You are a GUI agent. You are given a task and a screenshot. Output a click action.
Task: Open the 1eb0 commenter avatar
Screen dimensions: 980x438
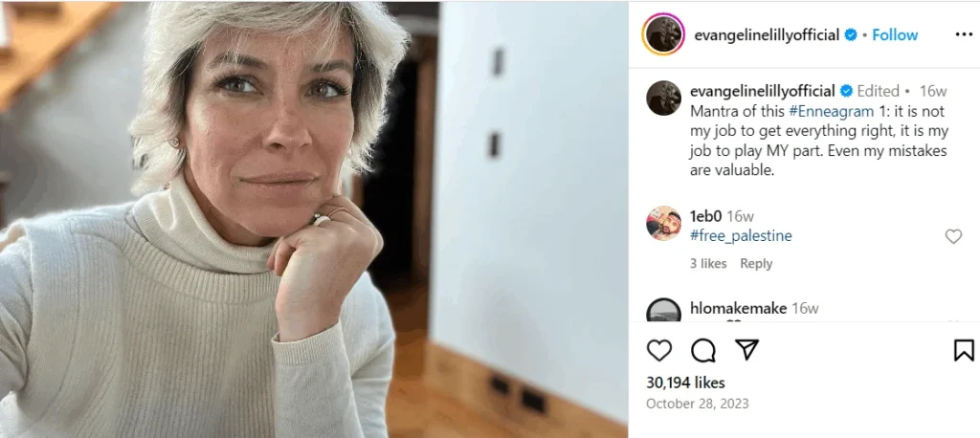664,223
